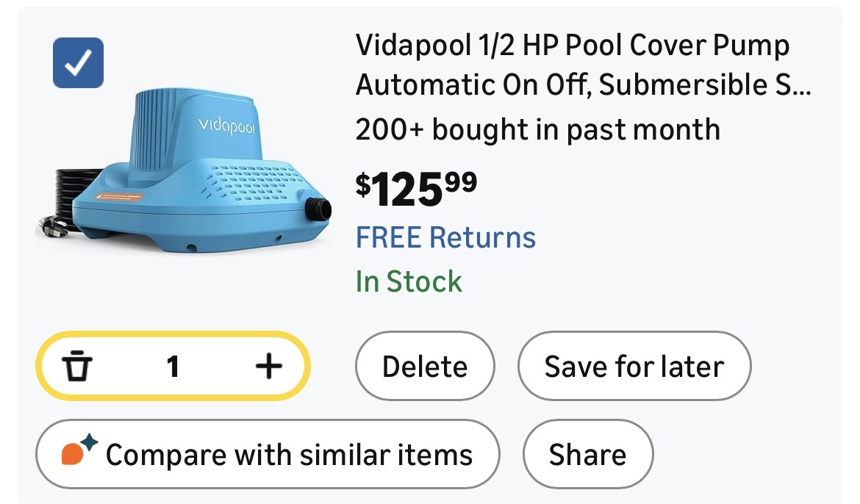The image size is (860, 504).
Task: Click the $125.99 price
Action: 416,188
